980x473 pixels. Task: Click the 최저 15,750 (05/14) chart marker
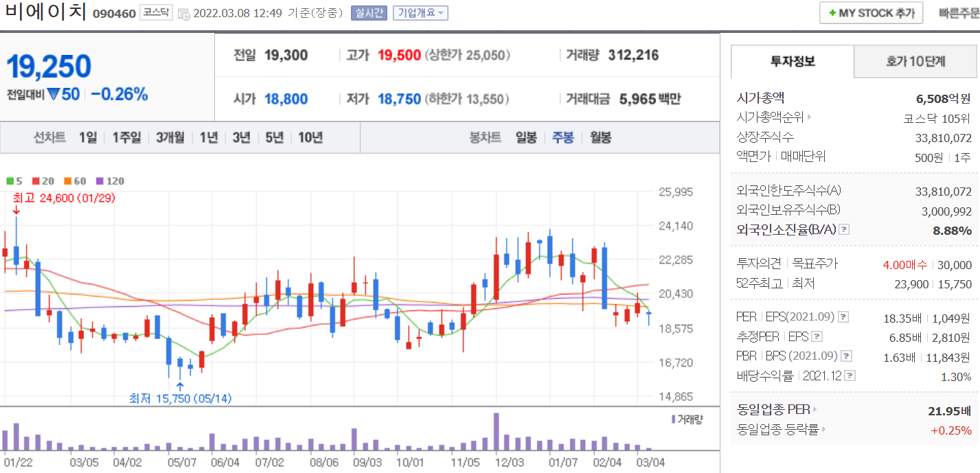181,398
